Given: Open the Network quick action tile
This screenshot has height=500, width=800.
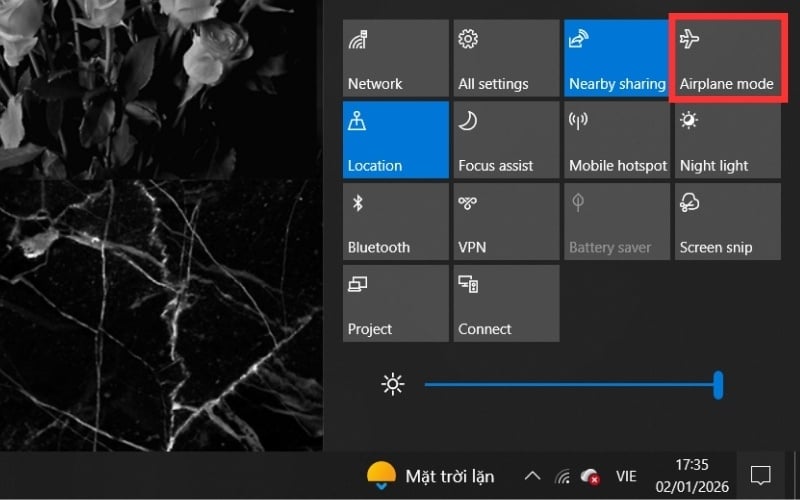Looking at the screenshot, I should [395, 59].
